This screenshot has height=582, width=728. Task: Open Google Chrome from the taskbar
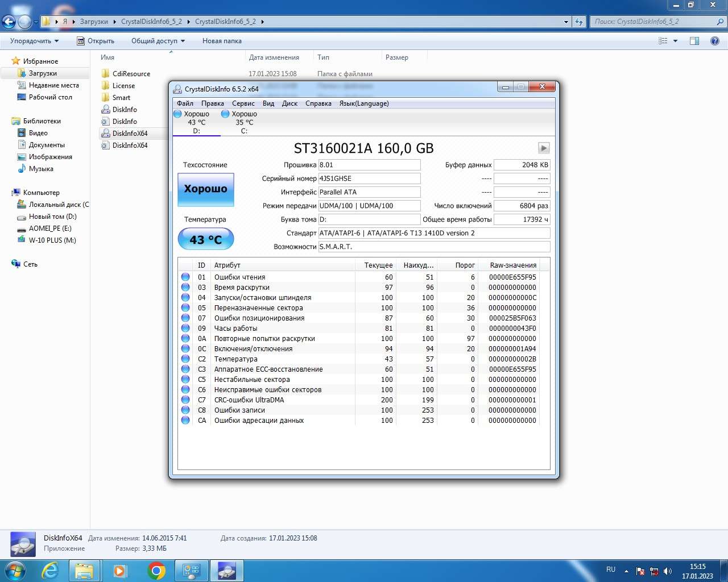click(x=156, y=571)
